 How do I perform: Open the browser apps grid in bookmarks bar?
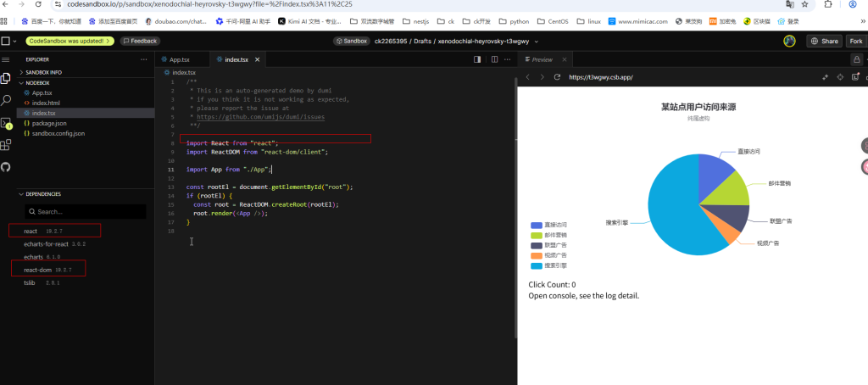4,21
